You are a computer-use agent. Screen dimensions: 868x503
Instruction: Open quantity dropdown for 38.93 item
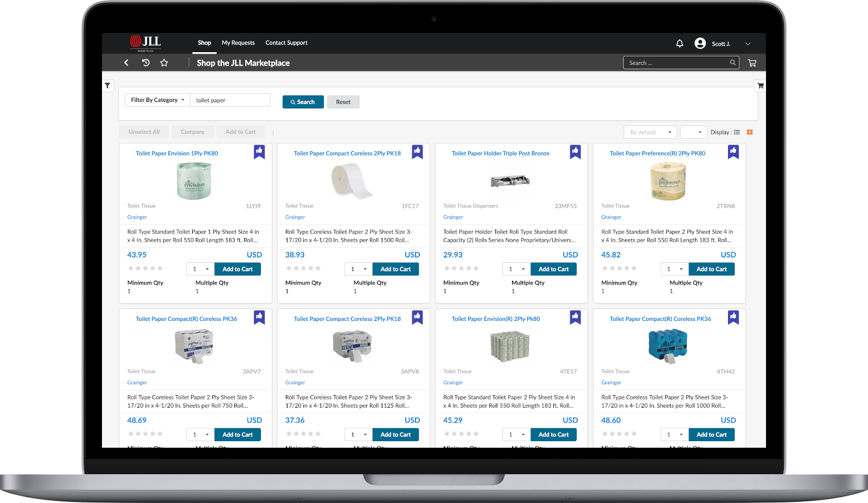point(358,269)
